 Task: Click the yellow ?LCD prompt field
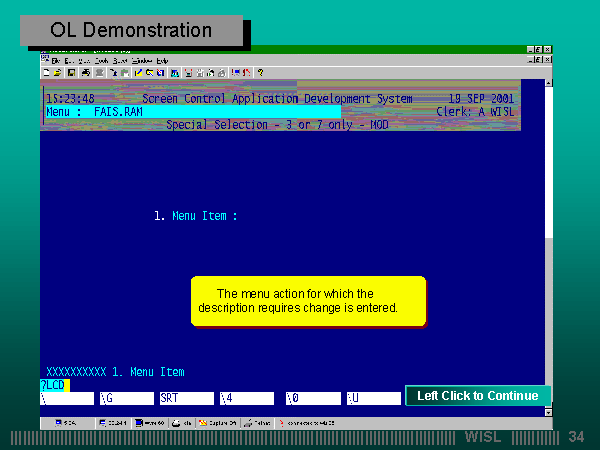point(54,385)
